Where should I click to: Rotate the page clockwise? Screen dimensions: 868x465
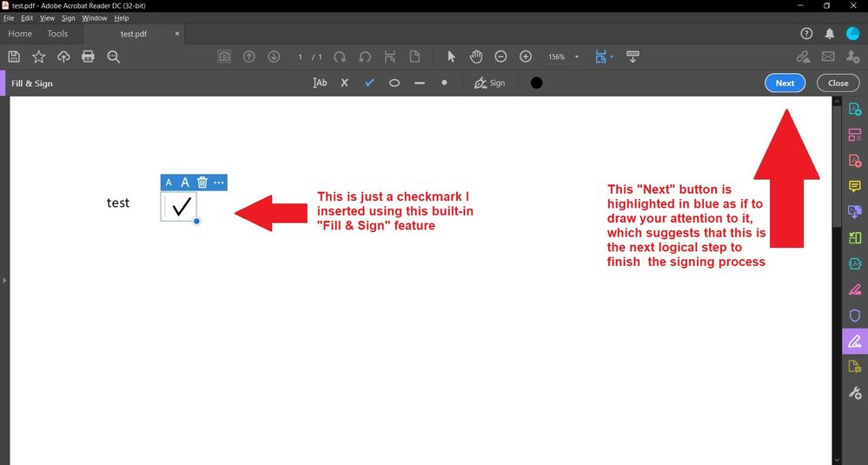(340, 56)
